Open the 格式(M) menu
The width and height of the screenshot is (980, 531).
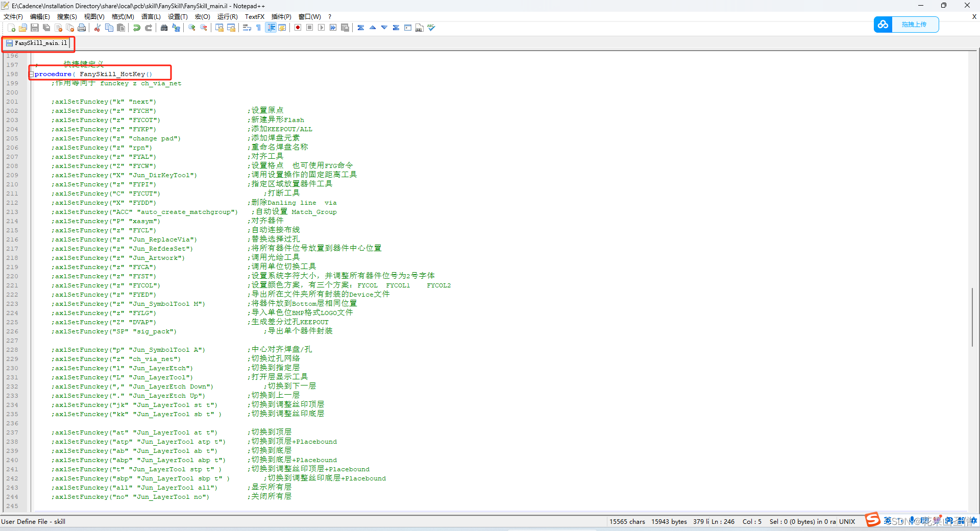click(x=123, y=17)
